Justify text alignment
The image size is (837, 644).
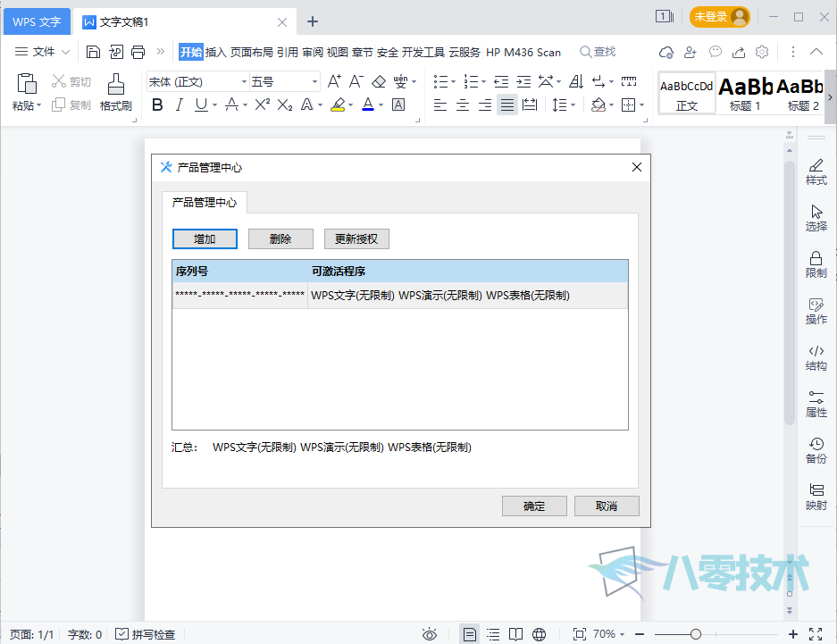pyautogui.click(x=507, y=105)
